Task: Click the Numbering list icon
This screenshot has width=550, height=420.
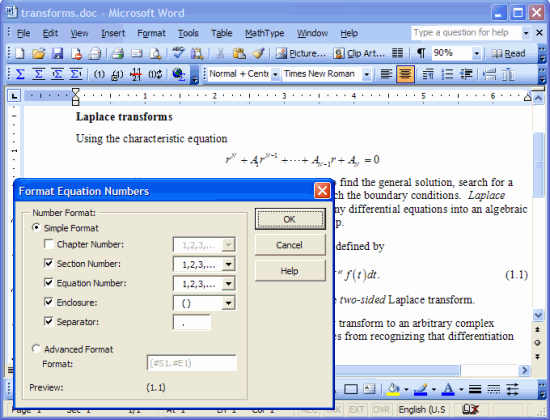Action: [447, 74]
